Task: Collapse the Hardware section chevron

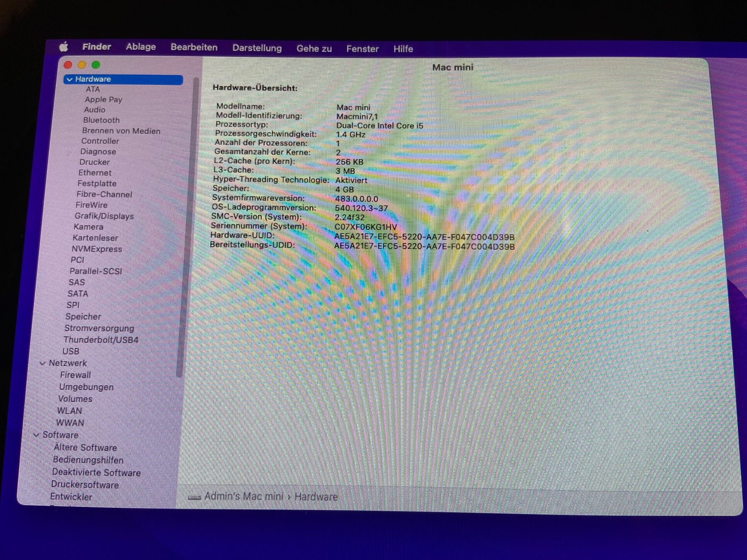Action: coord(69,79)
